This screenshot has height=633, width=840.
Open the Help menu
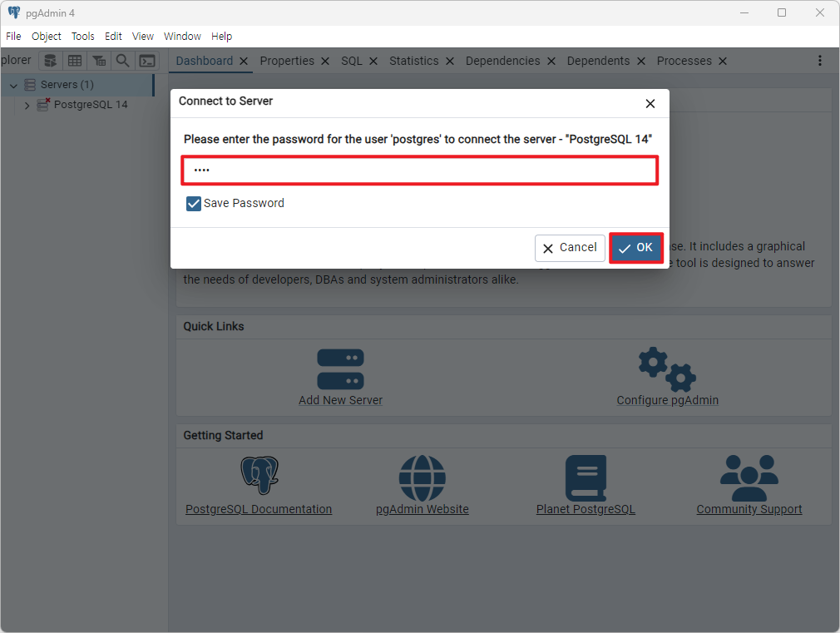(221, 37)
